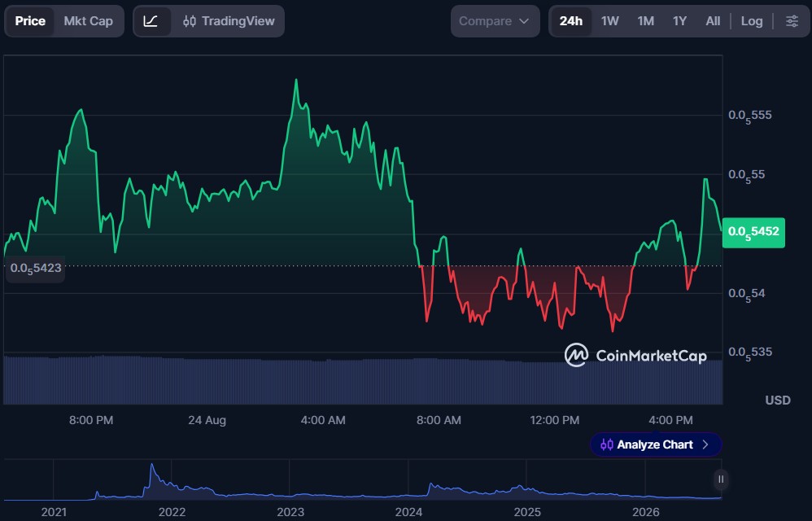Click the 24 Aug date label
Image resolution: width=812 pixels, height=521 pixels.
pos(207,420)
